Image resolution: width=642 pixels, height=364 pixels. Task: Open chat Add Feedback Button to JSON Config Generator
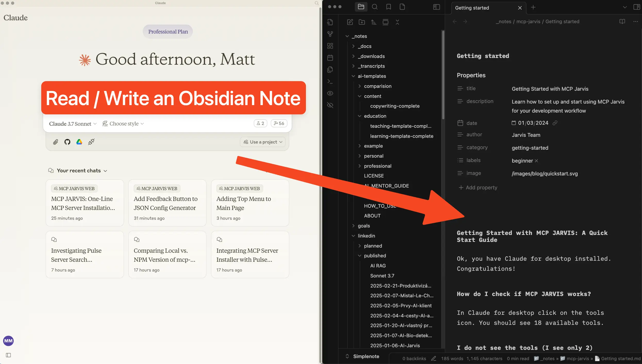click(167, 203)
